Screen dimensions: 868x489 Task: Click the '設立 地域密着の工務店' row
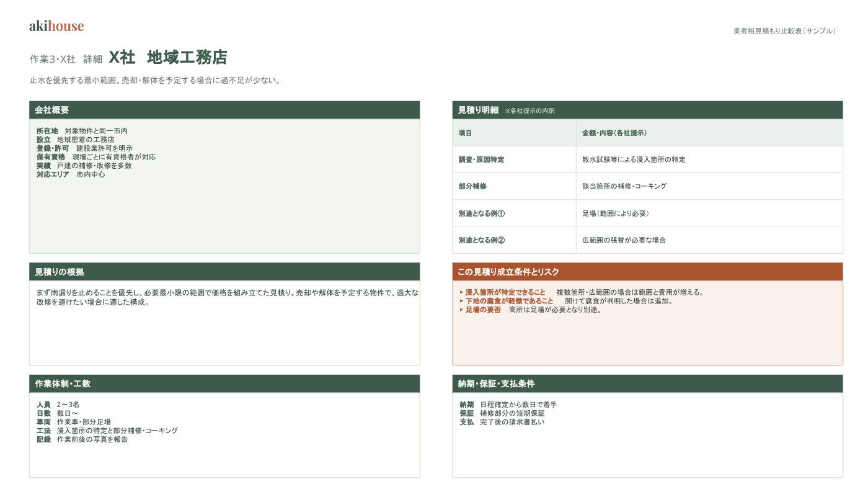click(x=76, y=140)
